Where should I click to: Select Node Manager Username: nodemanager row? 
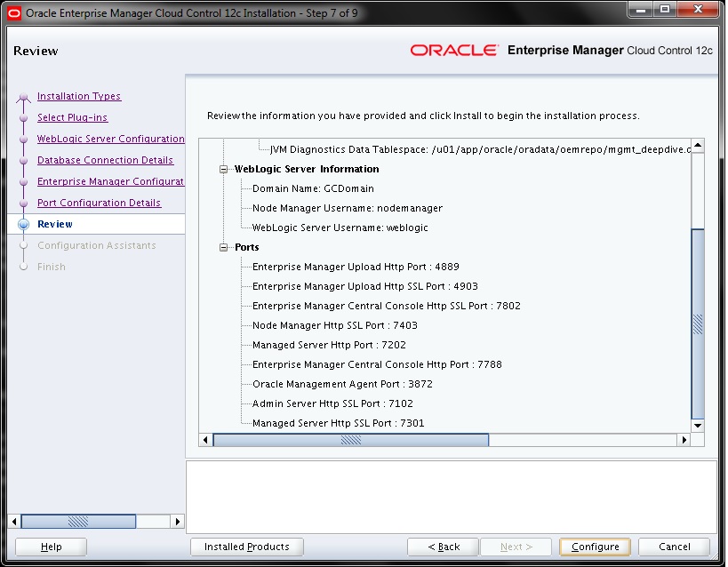click(x=348, y=208)
